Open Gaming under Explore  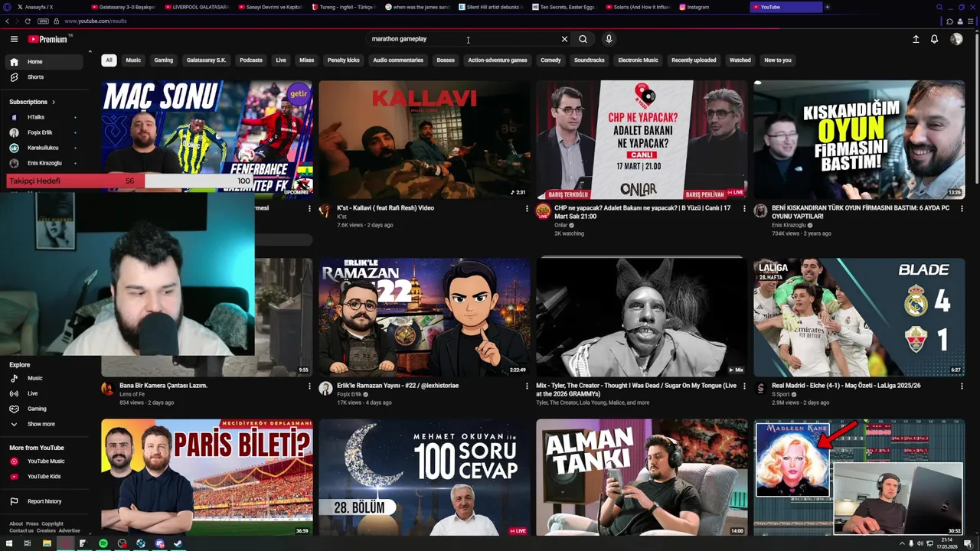tap(44, 409)
